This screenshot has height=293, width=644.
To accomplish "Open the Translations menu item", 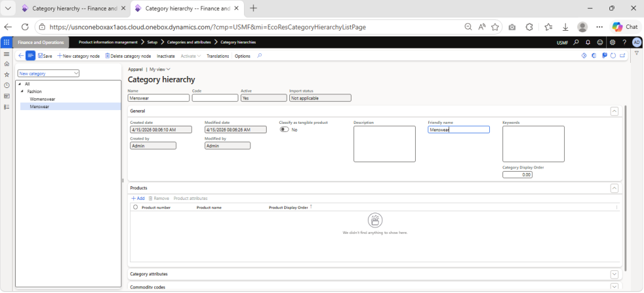I will [x=218, y=56].
